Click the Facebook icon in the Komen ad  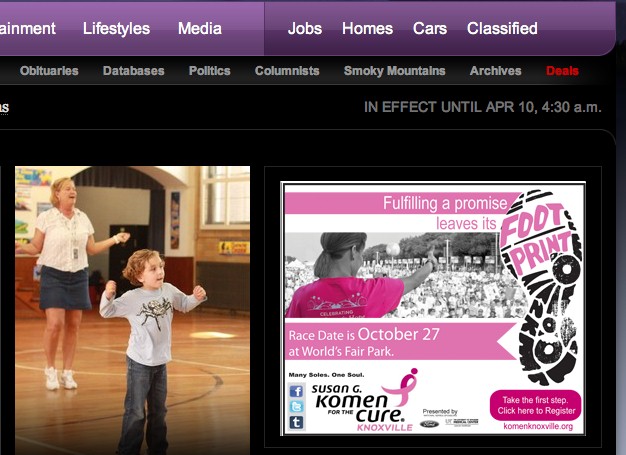point(296,392)
